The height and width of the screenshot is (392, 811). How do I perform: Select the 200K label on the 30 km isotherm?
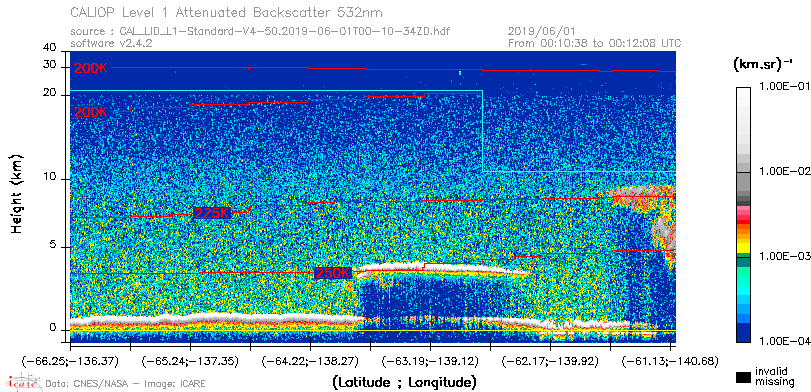[91, 68]
